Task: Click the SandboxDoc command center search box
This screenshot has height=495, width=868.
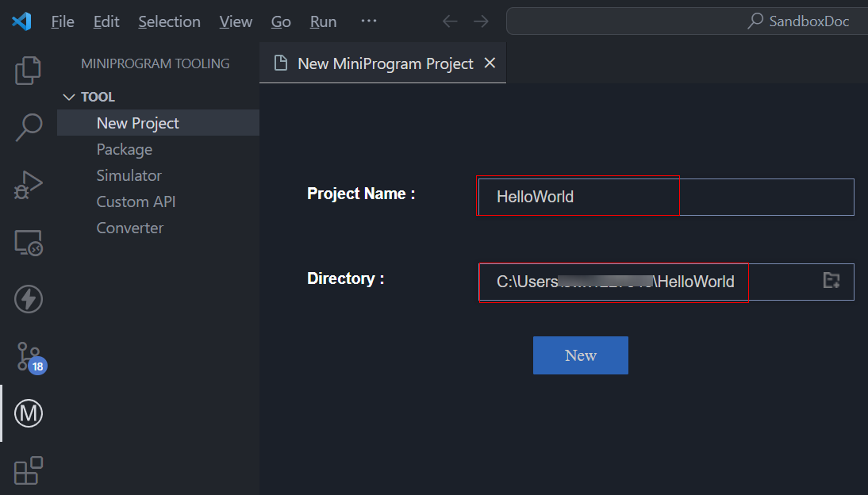Action: click(686, 21)
